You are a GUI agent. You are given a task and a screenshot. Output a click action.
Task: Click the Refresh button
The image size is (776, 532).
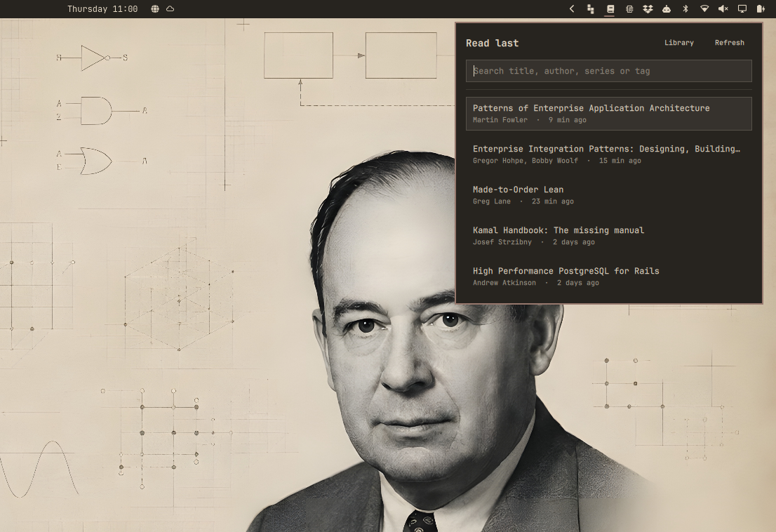coord(730,43)
